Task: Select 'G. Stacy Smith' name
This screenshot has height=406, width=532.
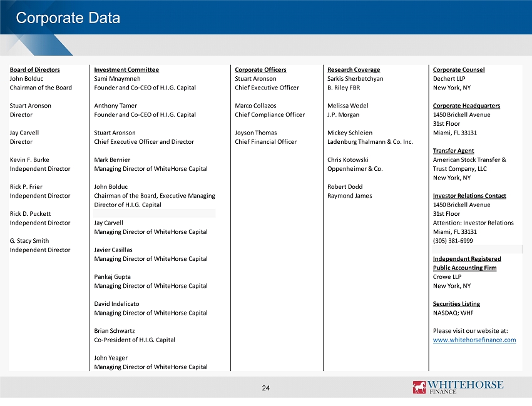Action: point(29,241)
